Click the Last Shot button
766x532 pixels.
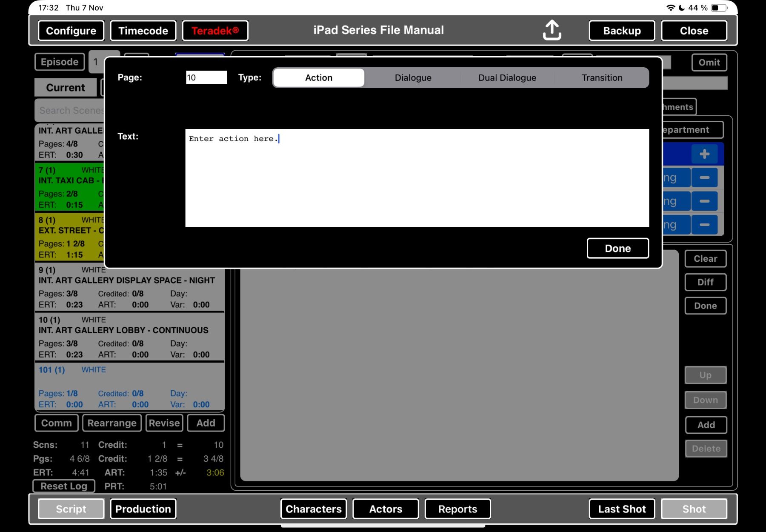tap(622, 509)
